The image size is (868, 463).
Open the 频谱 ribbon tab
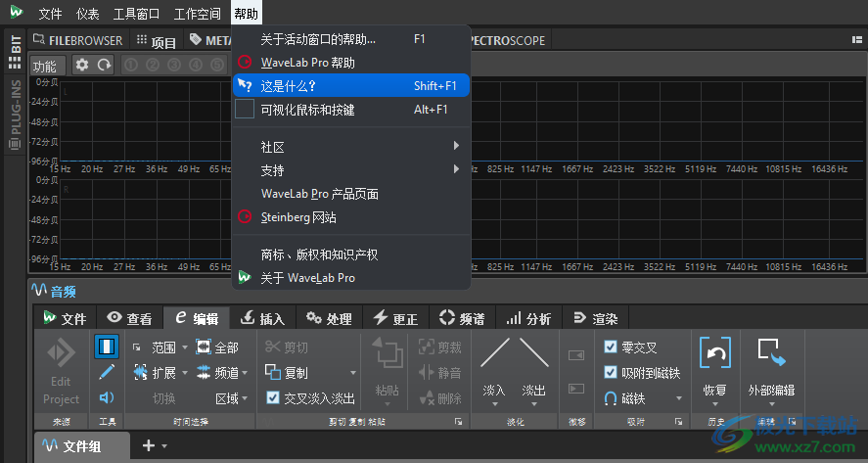tap(462, 318)
